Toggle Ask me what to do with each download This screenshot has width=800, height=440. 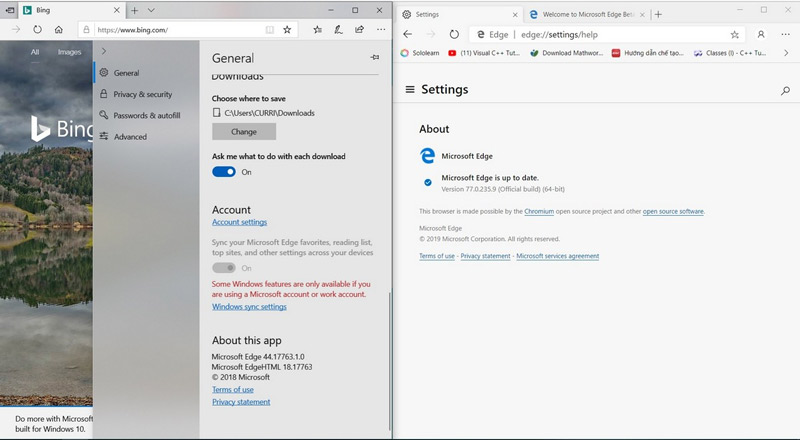[224, 172]
